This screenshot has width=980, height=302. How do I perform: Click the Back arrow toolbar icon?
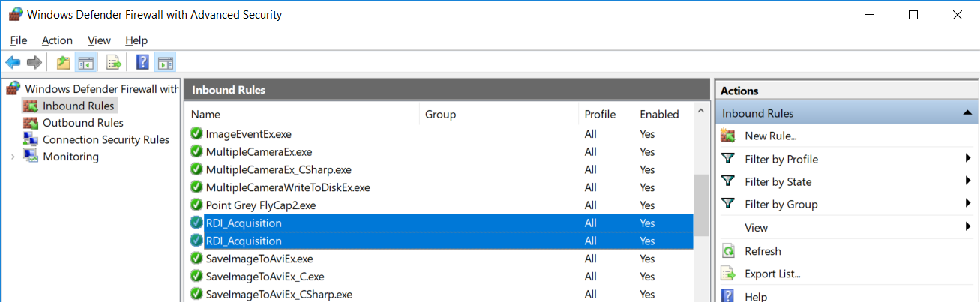[13, 62]
